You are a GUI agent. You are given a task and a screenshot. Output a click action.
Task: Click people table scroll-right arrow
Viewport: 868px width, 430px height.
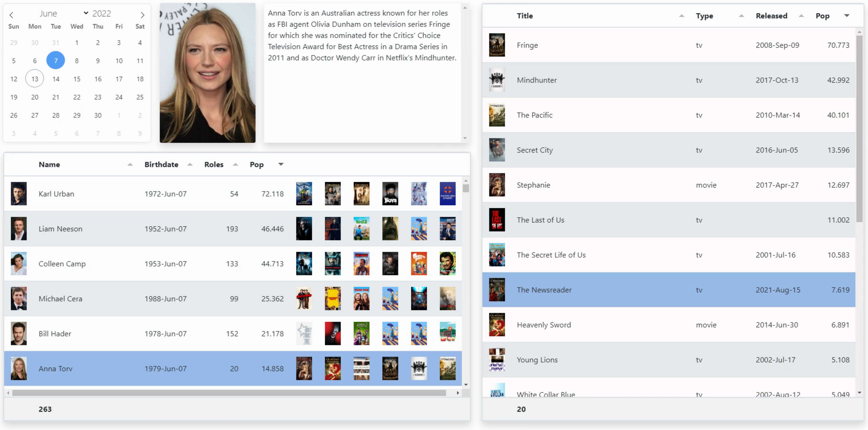[458, 393]
